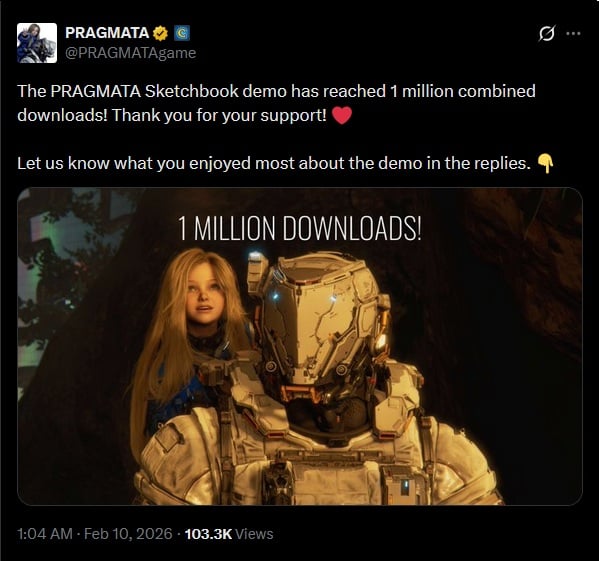Open the 103.3K Views count

pos(229,534)
